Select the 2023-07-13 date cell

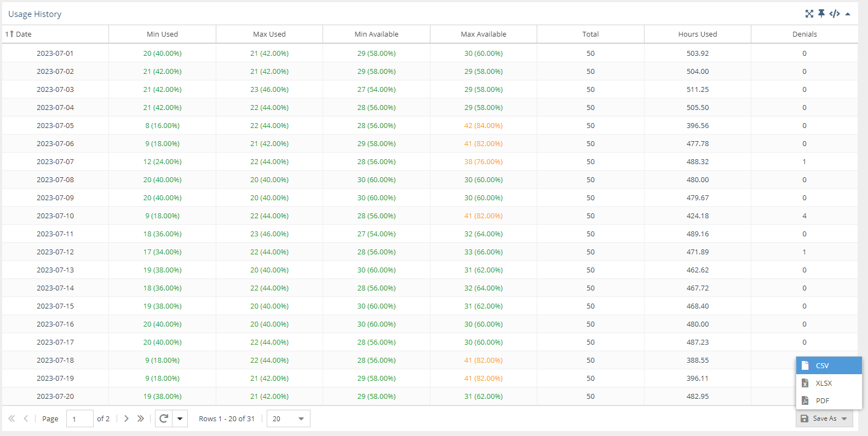pyautogui.click(x=55, y=270)
